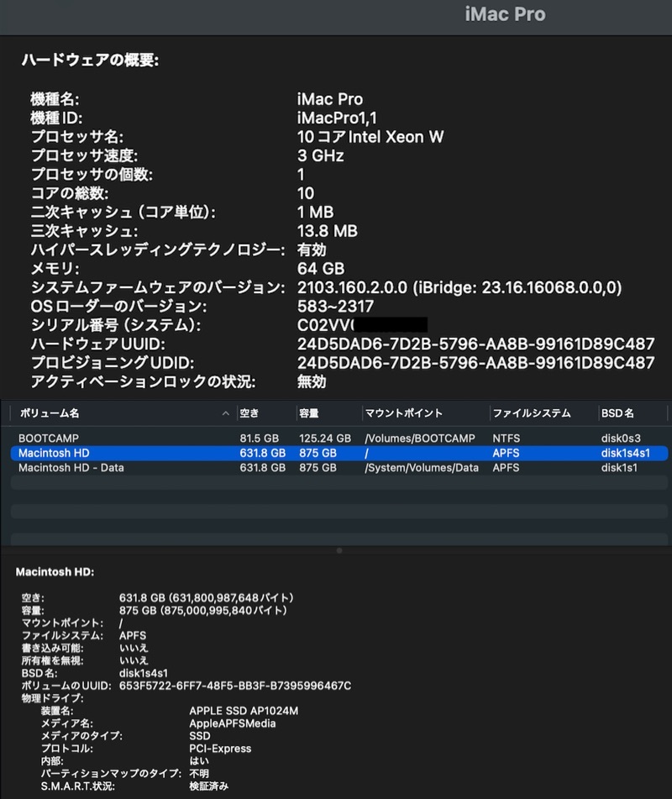The height and width of the screenshot is (799, 672).
Task: Click OS loader version 583~2317
Action: [335, 307]
